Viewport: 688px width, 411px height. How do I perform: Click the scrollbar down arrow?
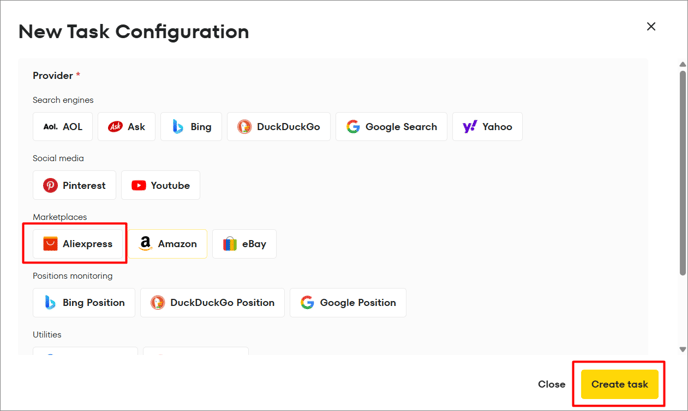pos(683,350)
